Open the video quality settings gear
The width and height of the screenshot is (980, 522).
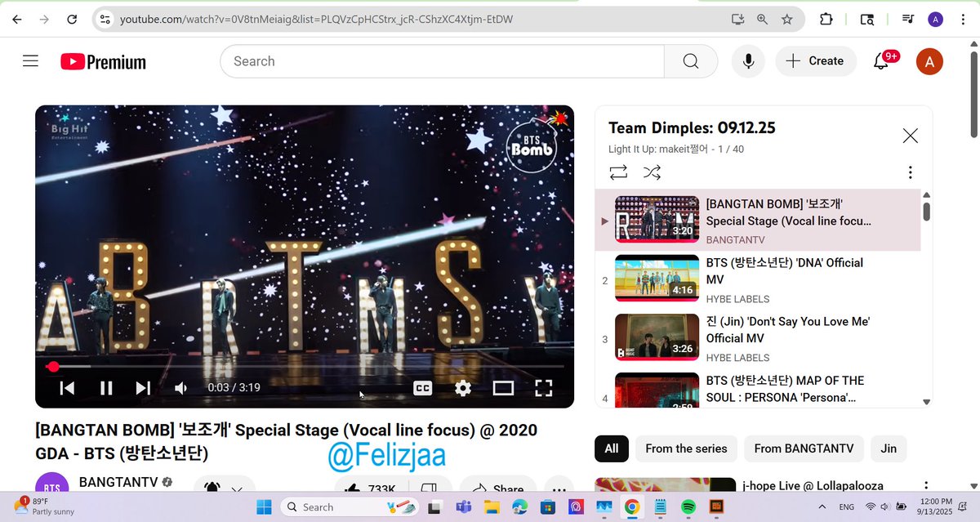click(x=462, y=388)
